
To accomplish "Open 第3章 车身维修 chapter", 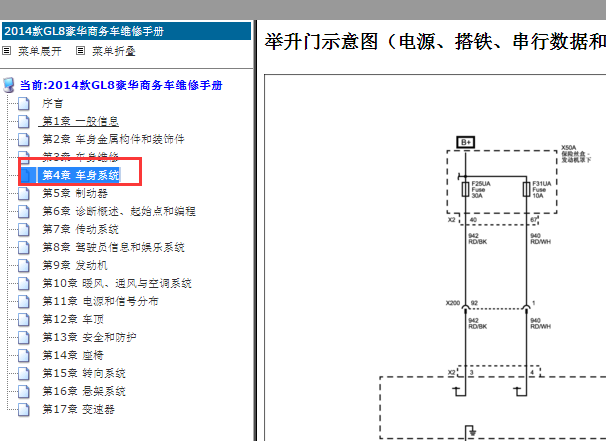I will 80,157.
